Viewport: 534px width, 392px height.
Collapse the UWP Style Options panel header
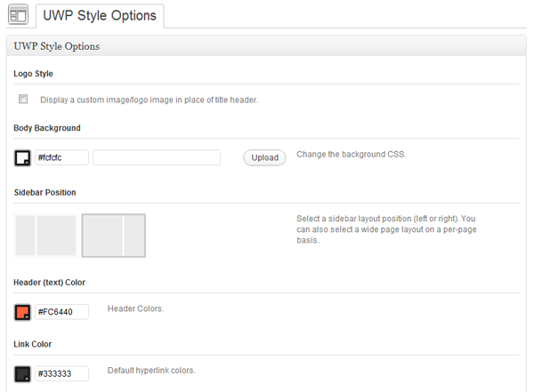(x=266, y=46)
